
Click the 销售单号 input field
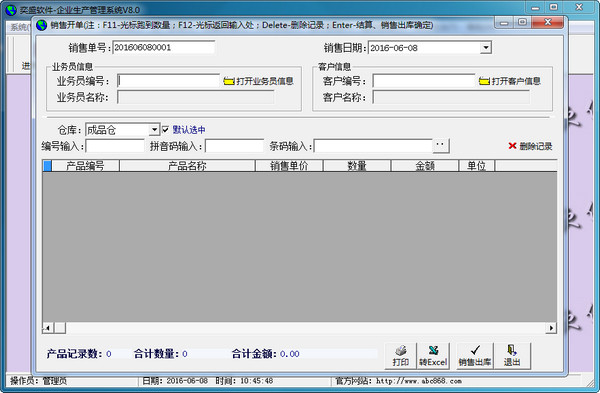163,47
